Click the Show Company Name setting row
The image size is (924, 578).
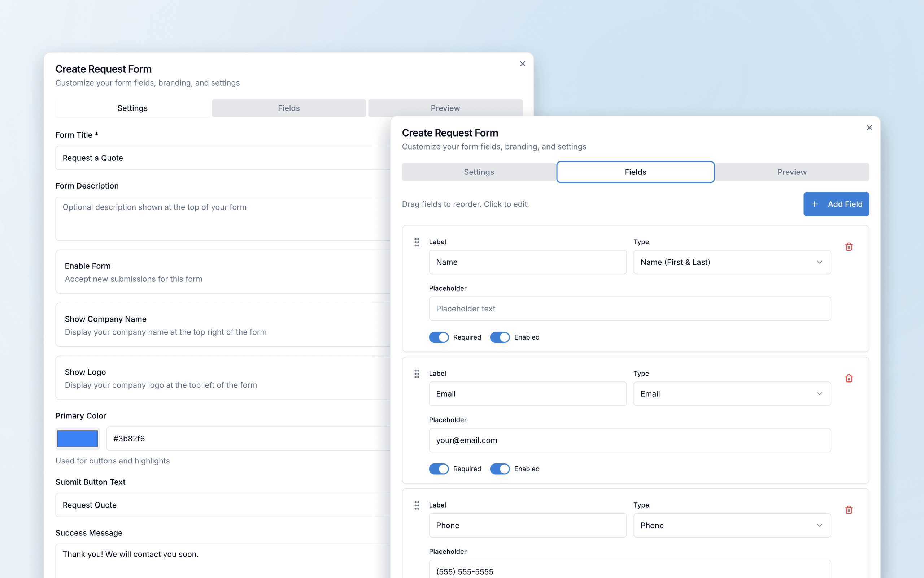(223, 325)
